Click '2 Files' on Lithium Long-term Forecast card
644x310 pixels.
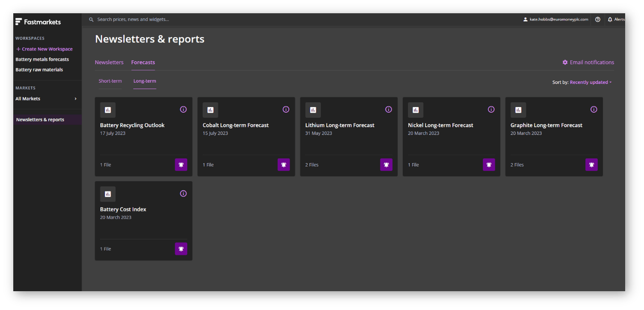[x=312, y=165]
